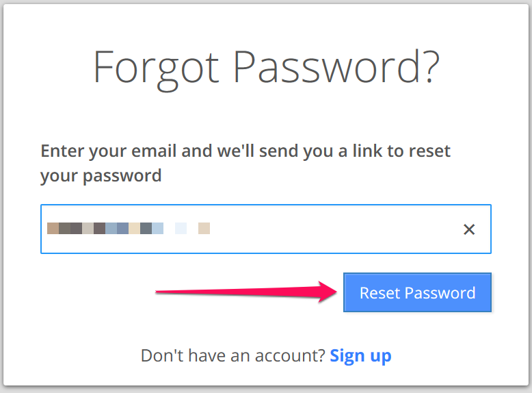Click the word "account?" near the bottom
This screenshot has height=393, width=532.
[x=291, y=356]
